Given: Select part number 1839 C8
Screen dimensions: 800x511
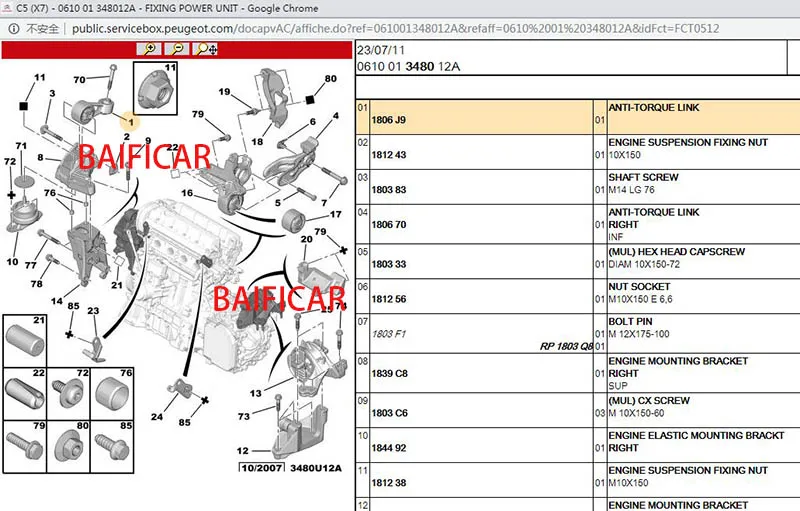Looking at the screenshot, I should tap(389, 373).
